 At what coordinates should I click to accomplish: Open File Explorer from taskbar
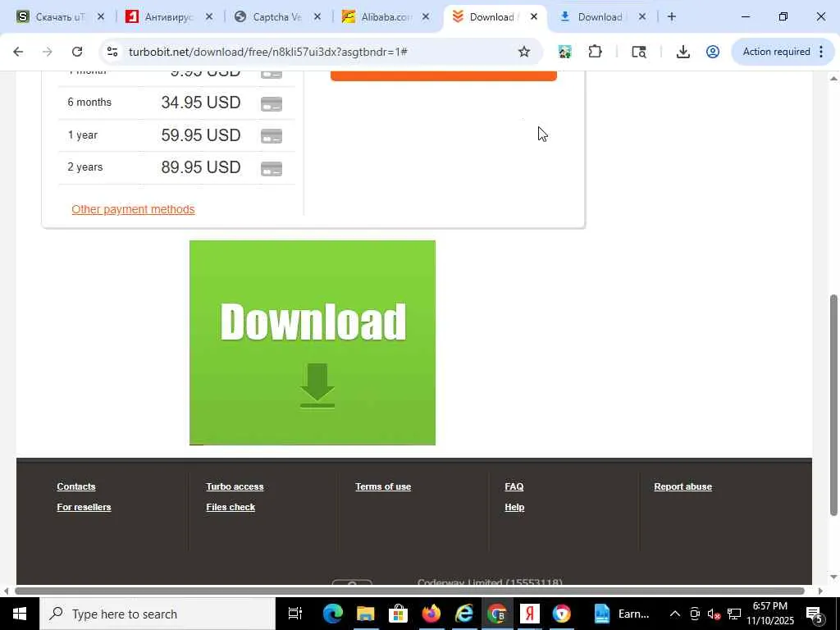click(x=365, y=614)
